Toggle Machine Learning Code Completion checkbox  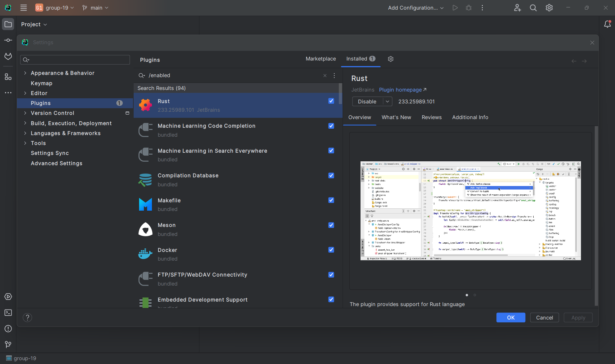point(331,126)
